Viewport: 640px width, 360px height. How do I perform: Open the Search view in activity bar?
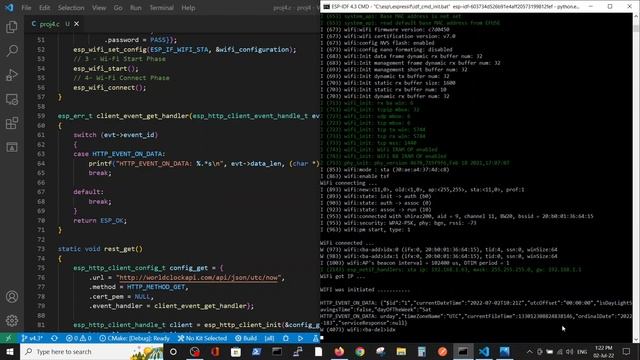(x=12, y=51)
